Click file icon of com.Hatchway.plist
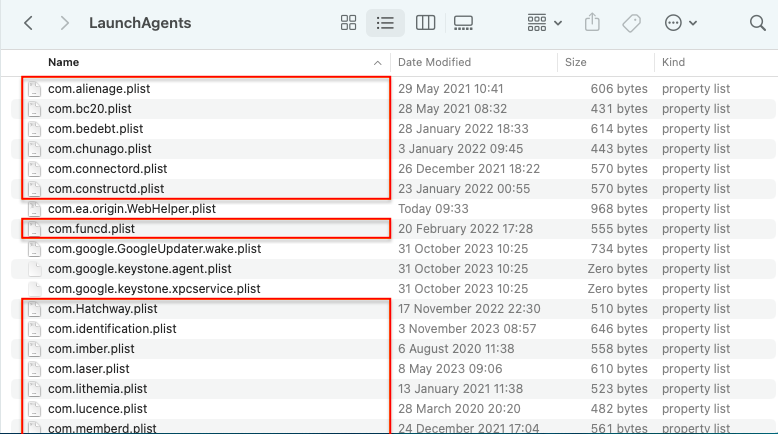Viewport: 778px width, 434px height. [x=34, y=309]
